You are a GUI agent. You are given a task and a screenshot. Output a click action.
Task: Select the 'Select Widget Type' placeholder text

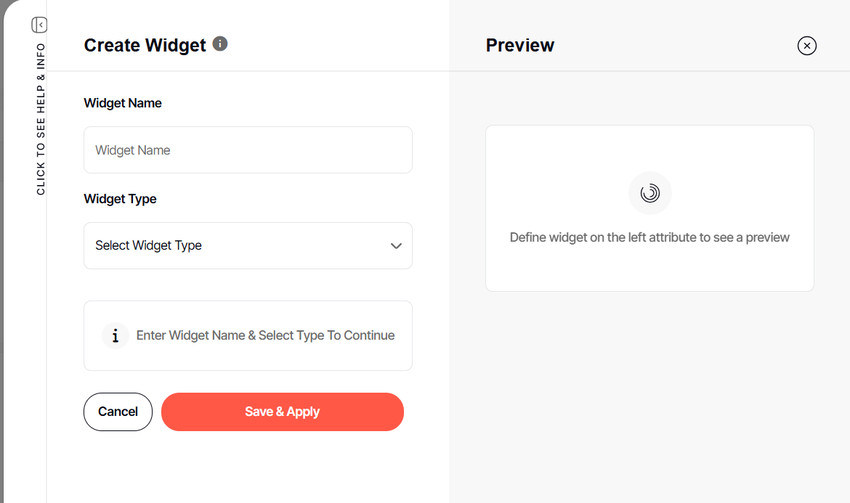coord(149,246)
